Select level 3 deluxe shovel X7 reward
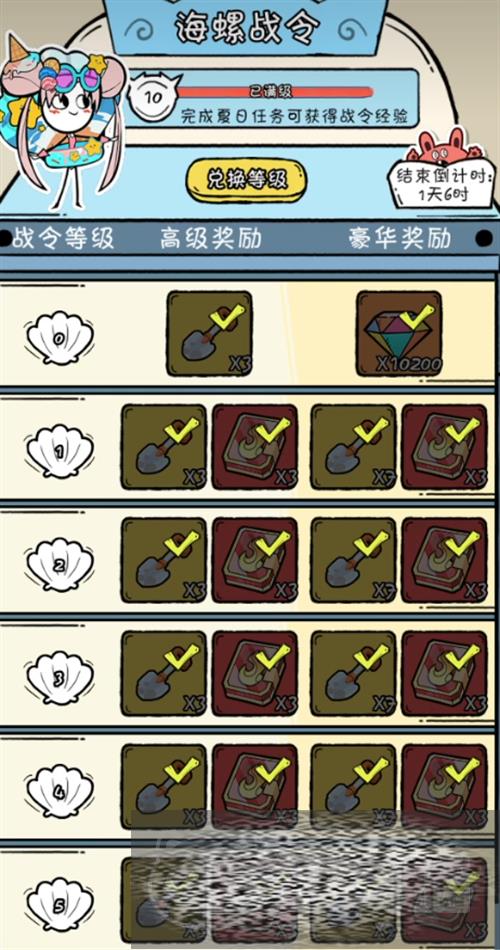Image resolution: width=500 pixels, height=950 pixels. 353,673
